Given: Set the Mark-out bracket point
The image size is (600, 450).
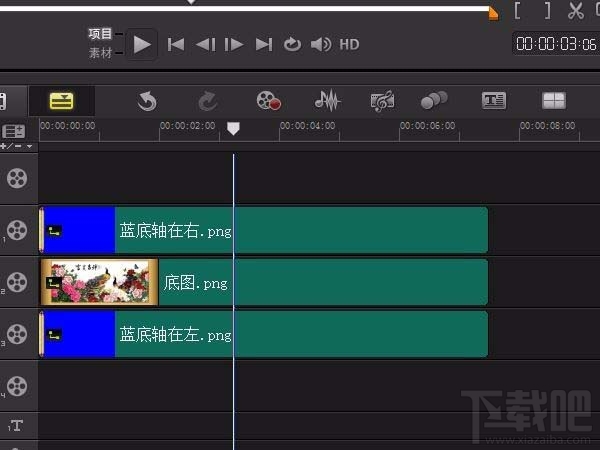Looking at the screenshot, I should pyautogui.click(x=548, y=10).
